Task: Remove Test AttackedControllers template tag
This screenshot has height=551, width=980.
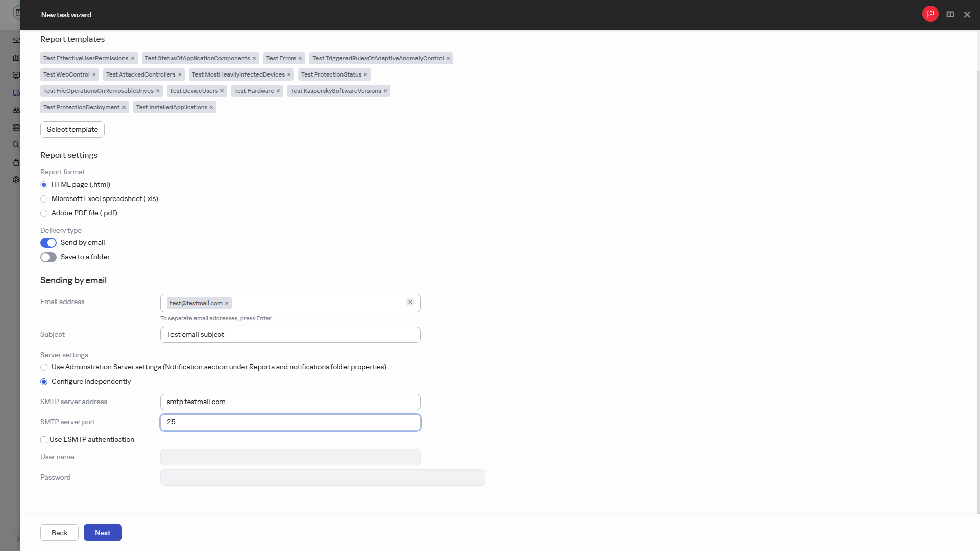Action: click(180, 75)
